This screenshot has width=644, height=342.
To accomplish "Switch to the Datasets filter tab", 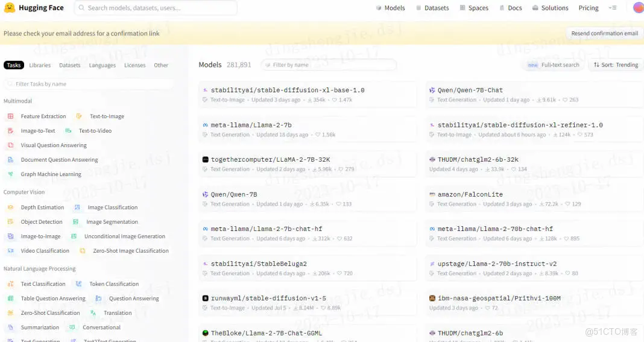I will [70, 65].
